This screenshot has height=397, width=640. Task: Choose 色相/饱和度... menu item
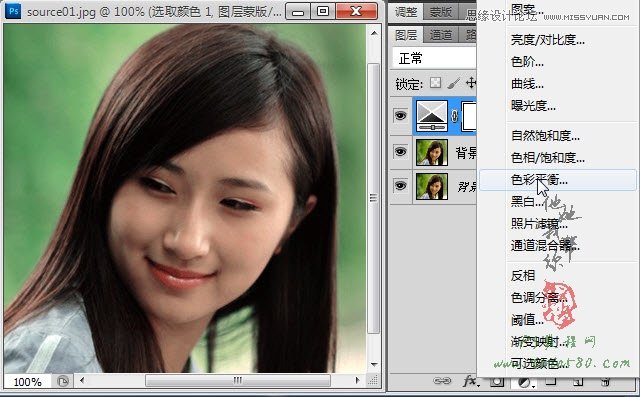tap(548, 157)
